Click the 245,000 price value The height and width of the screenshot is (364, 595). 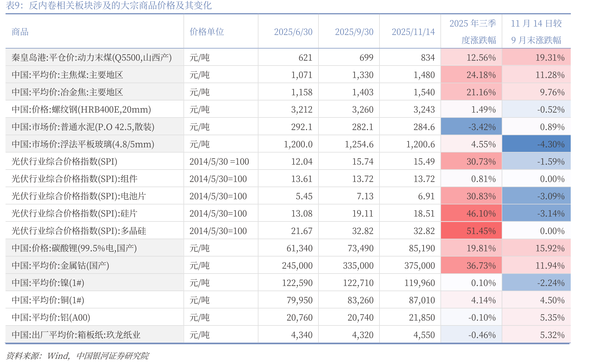(x=297, y=265)
